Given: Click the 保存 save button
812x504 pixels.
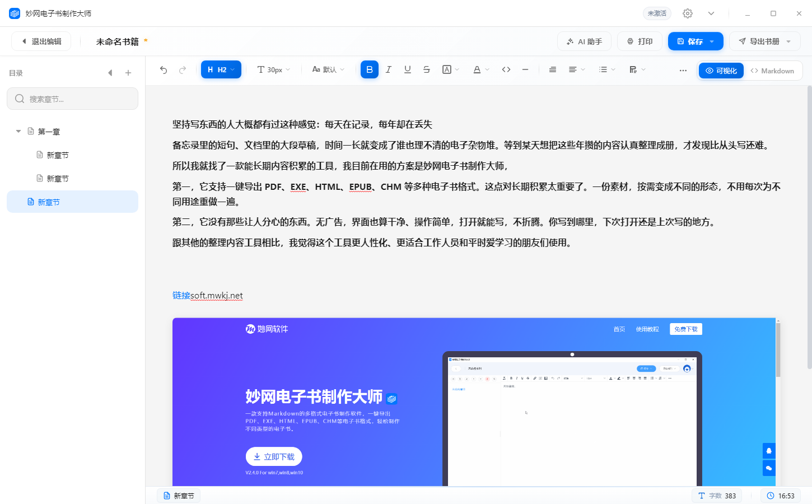Looking at the screenshot, I should tap(689, 41).
